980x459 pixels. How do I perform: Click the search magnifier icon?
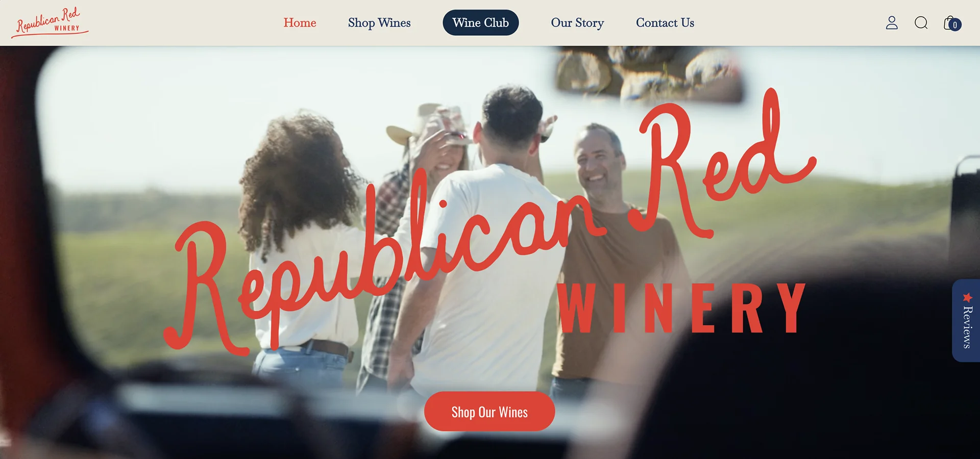coord(921,23)
